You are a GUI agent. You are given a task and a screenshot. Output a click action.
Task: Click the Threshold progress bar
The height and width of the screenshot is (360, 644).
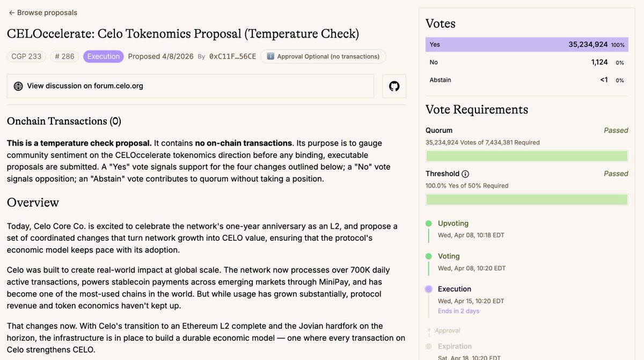click(x=526, y=199)
